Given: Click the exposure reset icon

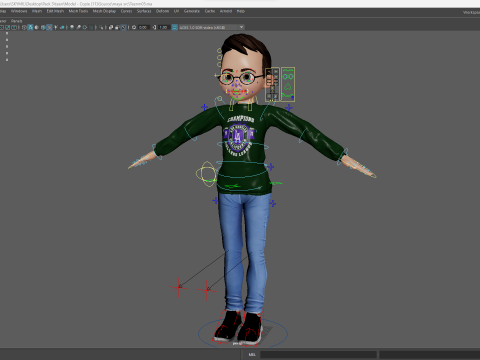Looking at the screenshot, I should coord(134,27).
